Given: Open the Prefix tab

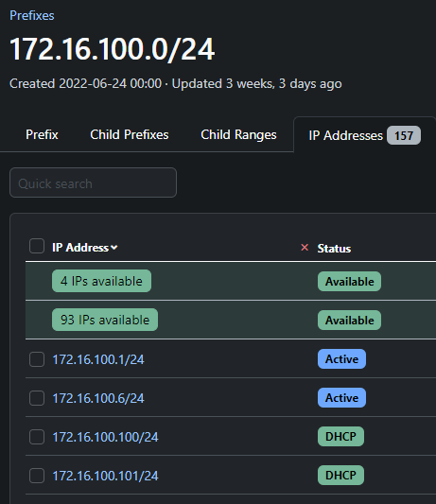Looking at the screenshot, I should (x=42, y=134).
